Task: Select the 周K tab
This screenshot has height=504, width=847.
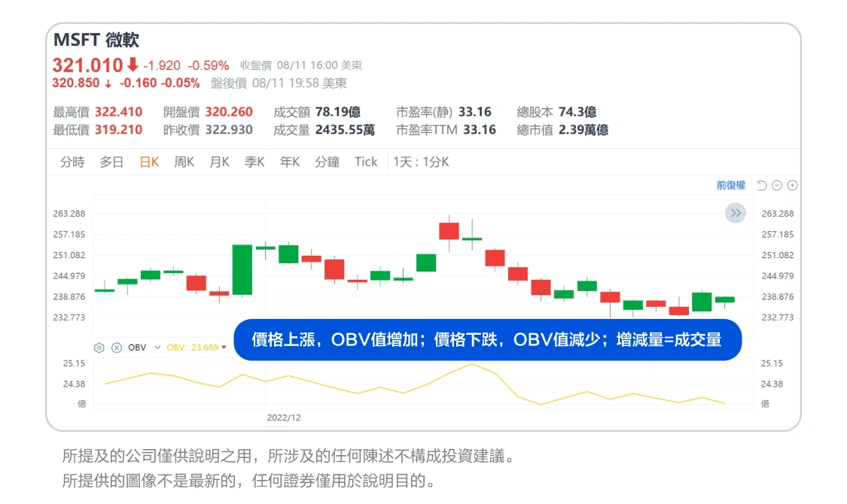Action: pyautogui.click(x=184, y=162)
